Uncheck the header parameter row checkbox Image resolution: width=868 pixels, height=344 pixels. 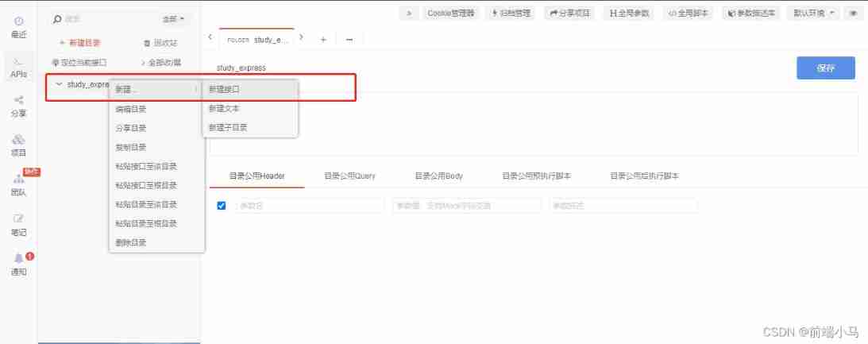click(x=222, y=206)
